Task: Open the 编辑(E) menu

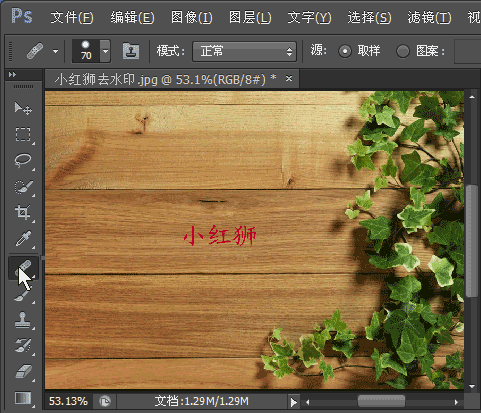Action: point(132,17)
